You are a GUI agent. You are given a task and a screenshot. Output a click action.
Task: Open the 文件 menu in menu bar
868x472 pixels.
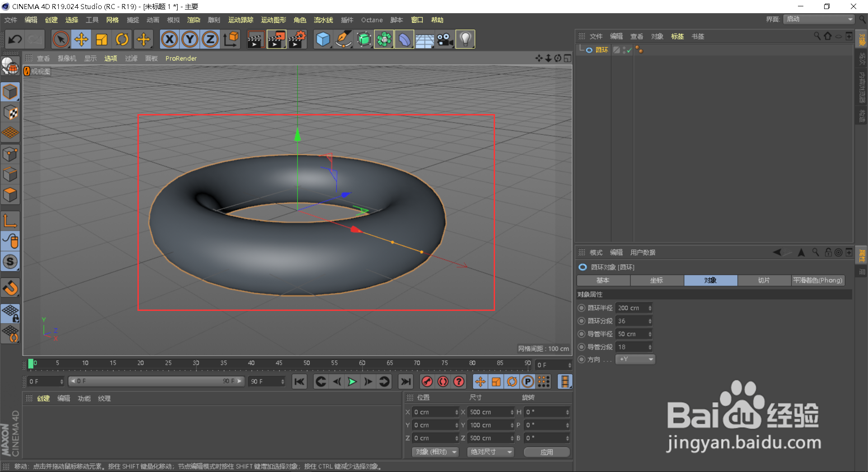point(10,20)
